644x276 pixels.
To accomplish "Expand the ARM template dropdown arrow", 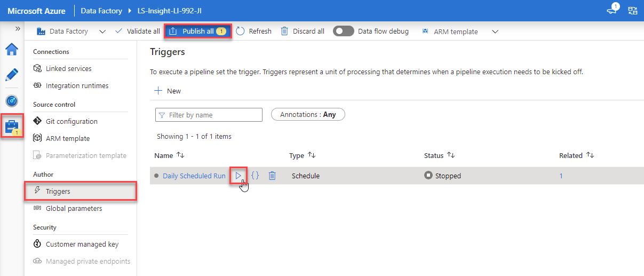I will [x=495, y=31].
